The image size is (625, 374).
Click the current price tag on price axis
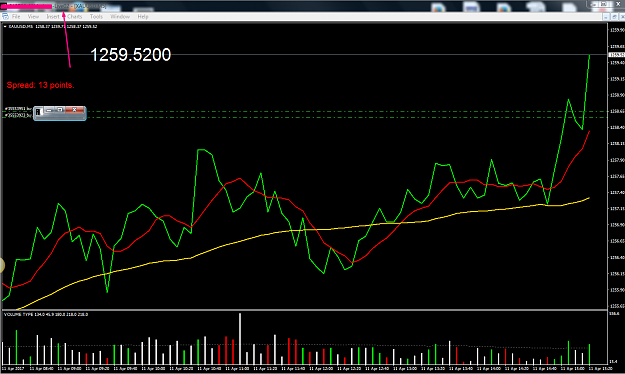(617, 55)
